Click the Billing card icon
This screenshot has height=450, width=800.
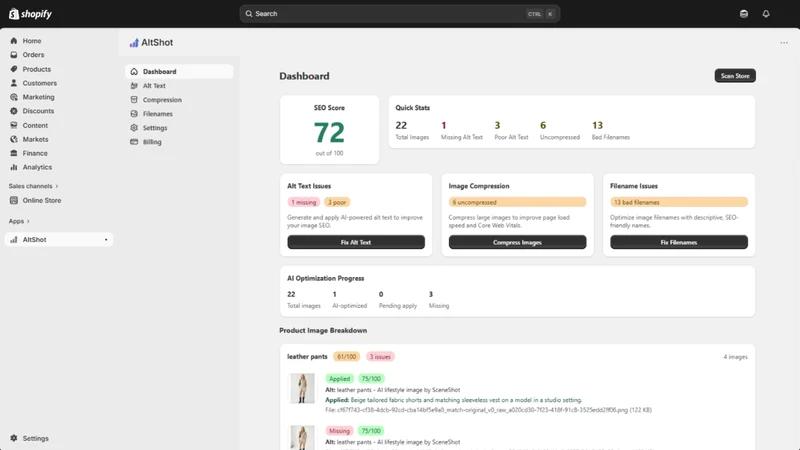point(134,142)
